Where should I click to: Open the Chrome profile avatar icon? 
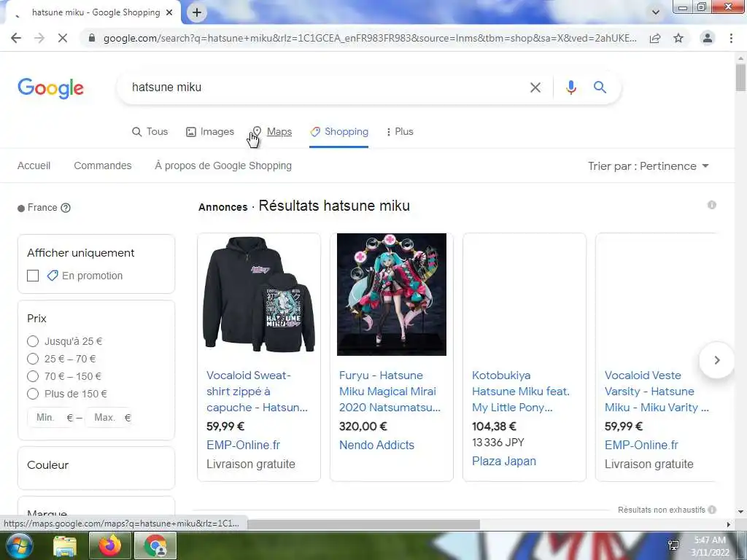708,38
